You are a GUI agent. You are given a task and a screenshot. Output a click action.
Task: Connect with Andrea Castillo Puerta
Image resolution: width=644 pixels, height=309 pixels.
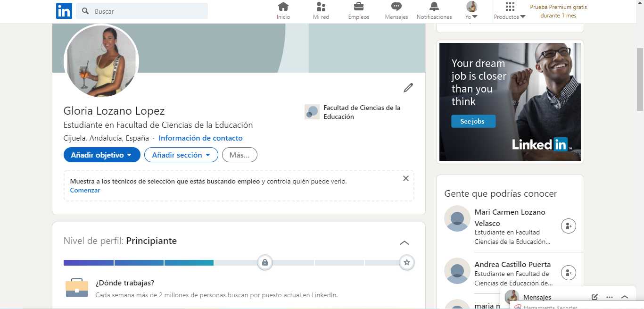click(x=569, y=273)
